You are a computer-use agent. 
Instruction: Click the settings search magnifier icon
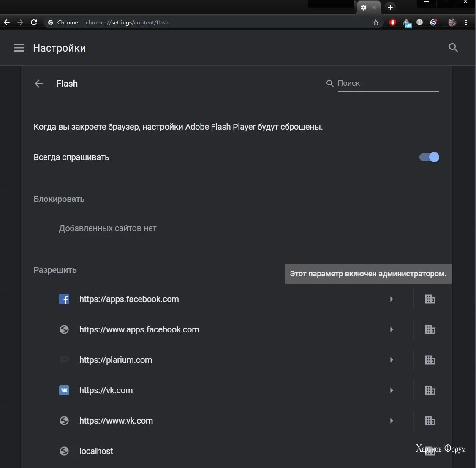(x=453, y=48)
